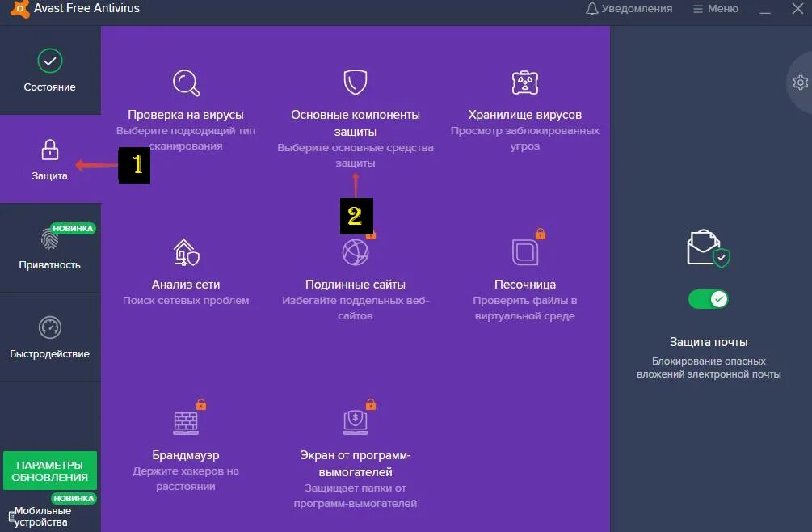Viewport: 812px width, 532px height.
Task: Click ПАРАМЕТРЫ ОБНОВЛЕНИЯ button
Action: click(x=50, y=471)
